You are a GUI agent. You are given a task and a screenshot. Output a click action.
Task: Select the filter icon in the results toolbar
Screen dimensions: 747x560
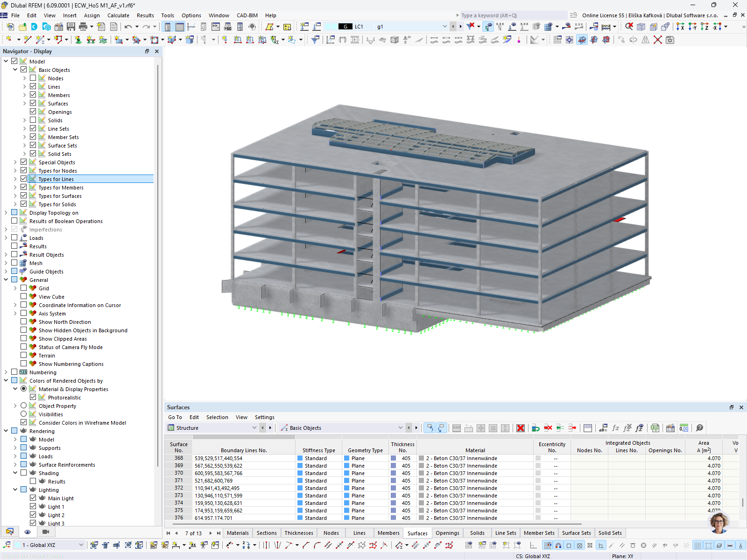click(x=470, y=27)
